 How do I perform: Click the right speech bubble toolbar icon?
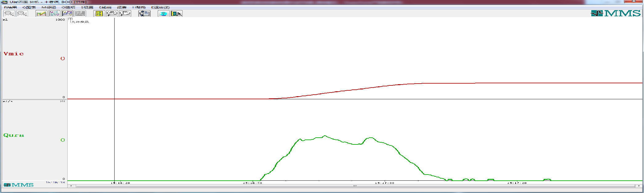point(125,14)
